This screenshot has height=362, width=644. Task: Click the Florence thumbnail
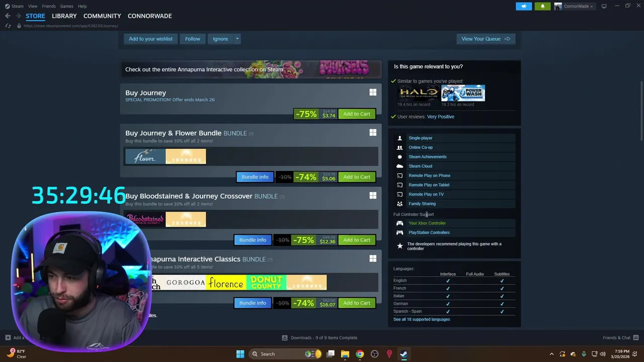coord(226,282)
